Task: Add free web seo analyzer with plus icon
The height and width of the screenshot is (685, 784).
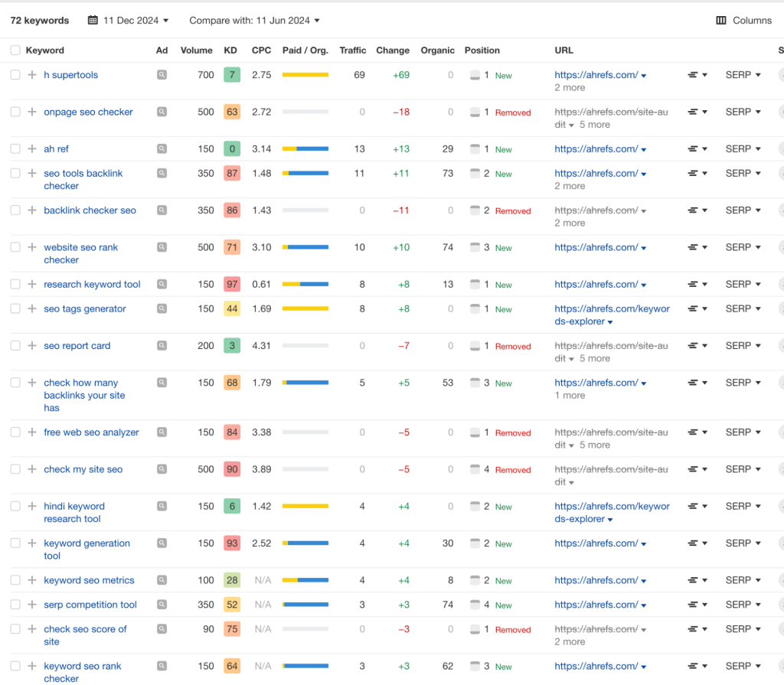Action: tap(32, 432)
